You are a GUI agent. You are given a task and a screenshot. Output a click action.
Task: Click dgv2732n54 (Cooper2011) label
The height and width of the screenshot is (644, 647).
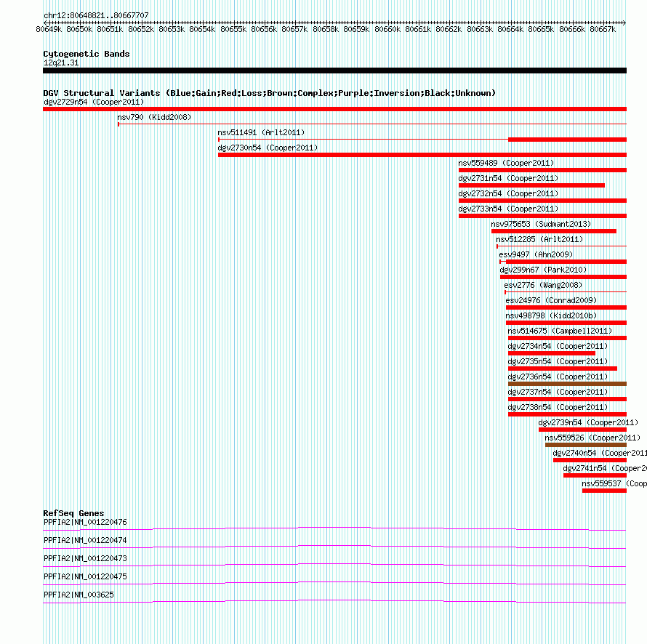coord(508,193)
